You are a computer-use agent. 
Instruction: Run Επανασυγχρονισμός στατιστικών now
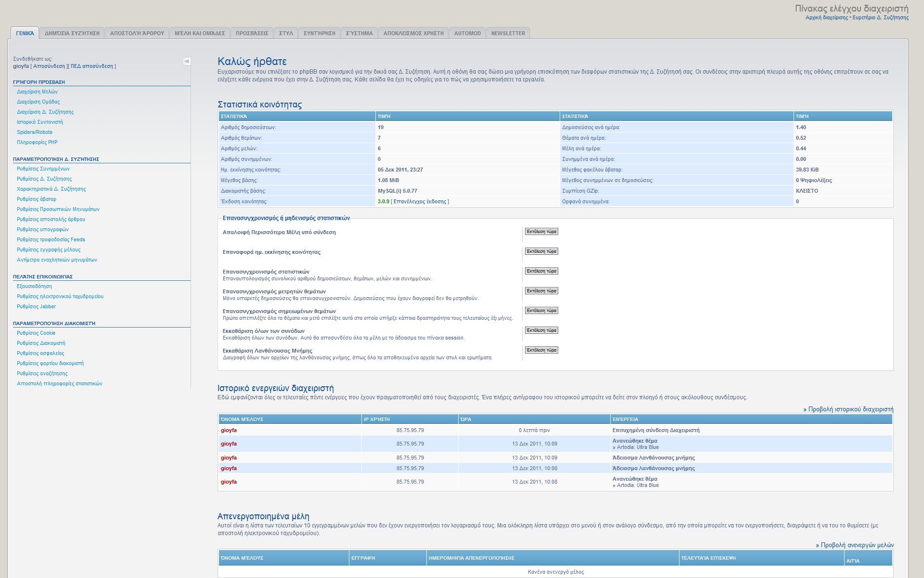(541, 271)
